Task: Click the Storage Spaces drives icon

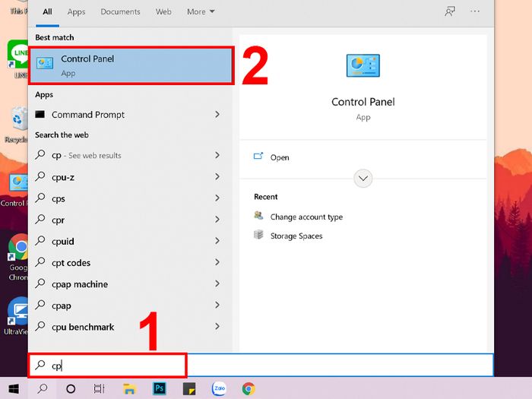Action: pos(258,234)
